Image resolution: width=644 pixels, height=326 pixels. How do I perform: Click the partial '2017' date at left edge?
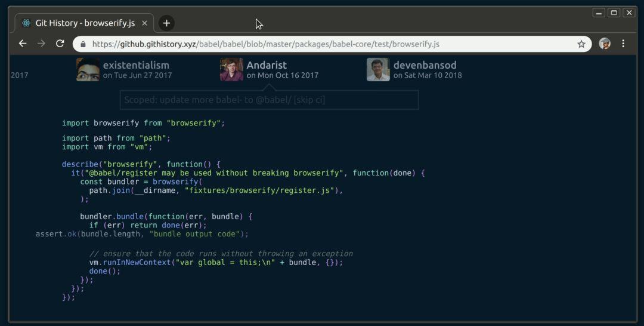pos(19,75)
